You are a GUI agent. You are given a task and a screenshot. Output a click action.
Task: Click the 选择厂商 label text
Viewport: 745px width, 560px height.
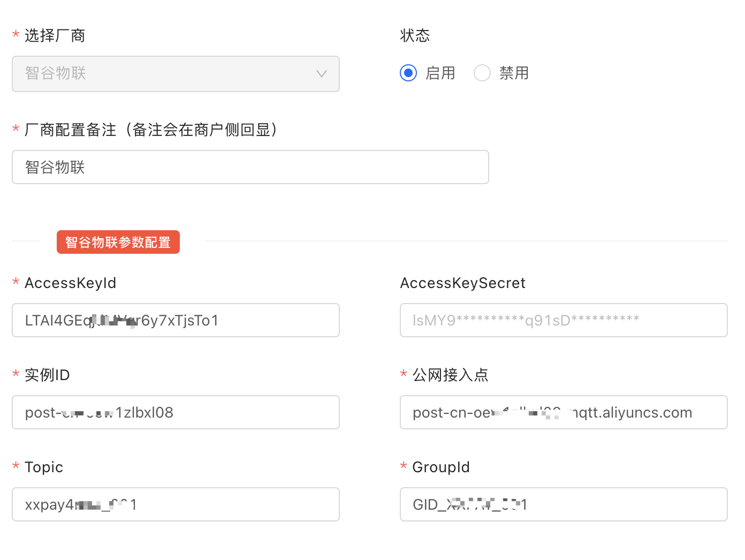(x=55, y=35)
